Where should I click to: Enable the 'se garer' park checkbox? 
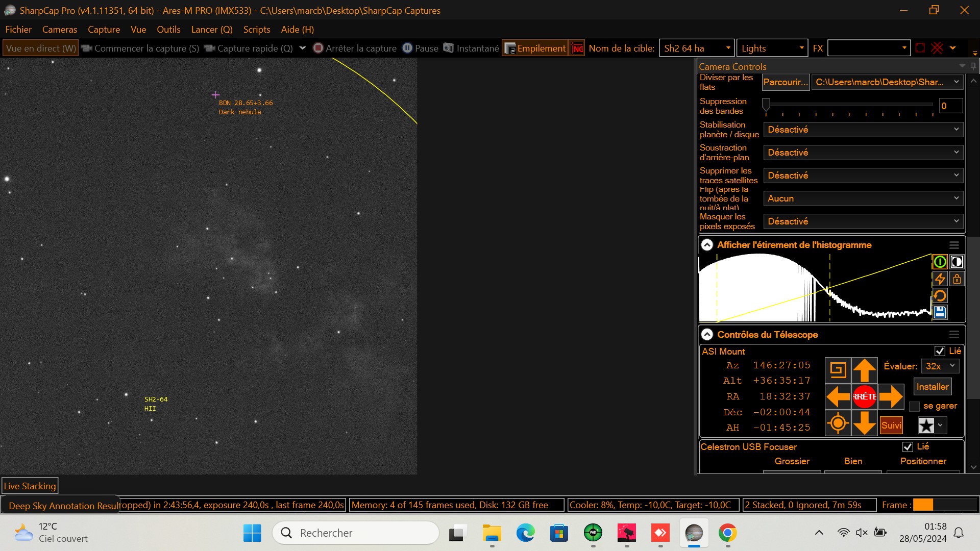point(915,407)
